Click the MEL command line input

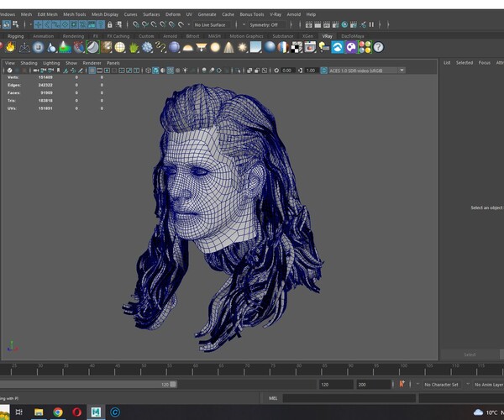click(349, 398)
